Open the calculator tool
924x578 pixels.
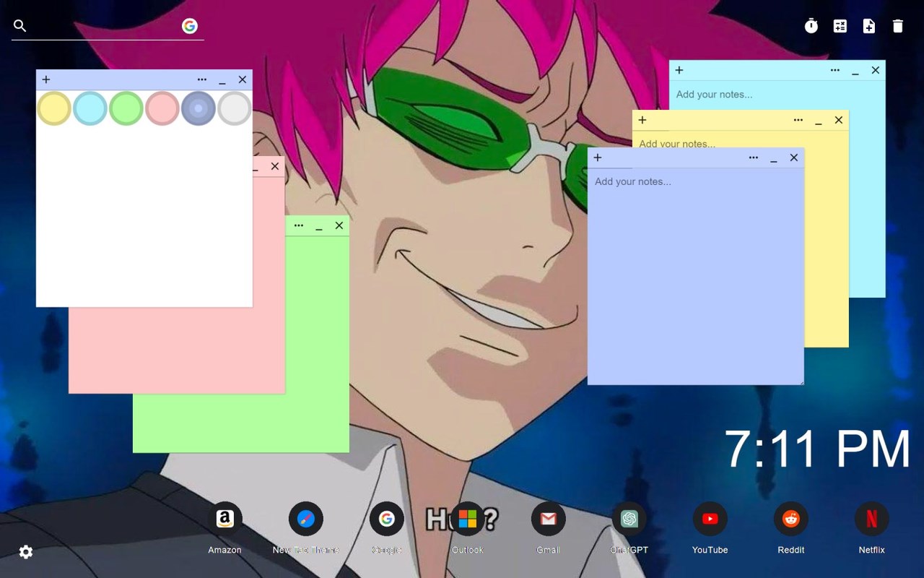pos(840,26)
